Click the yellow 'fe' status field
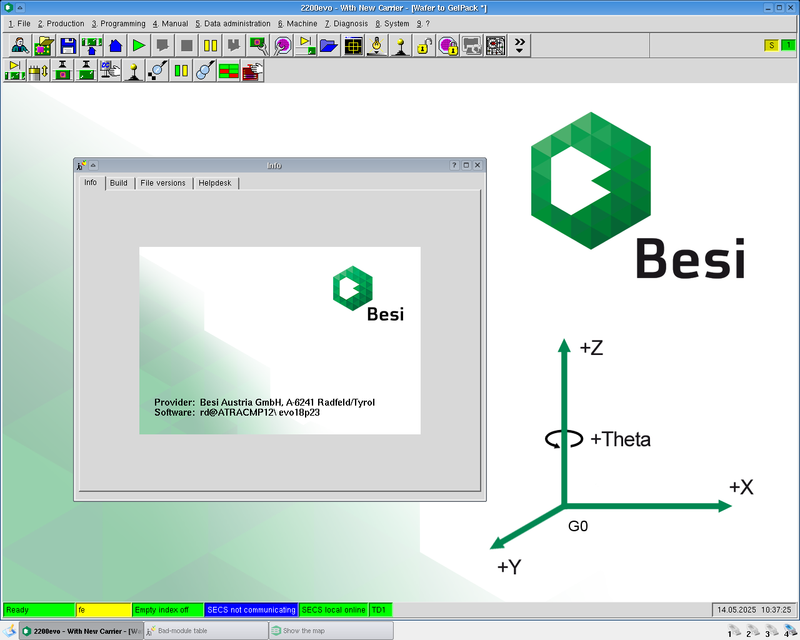The height and width of the screenshot is (640, 800). [104, 609]
